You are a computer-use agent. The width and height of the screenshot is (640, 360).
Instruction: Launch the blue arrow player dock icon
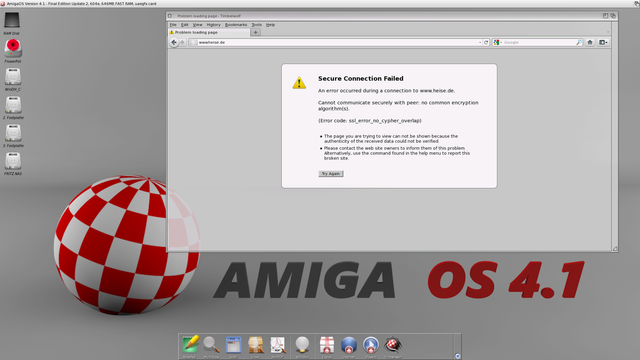(x=371, y=345)
